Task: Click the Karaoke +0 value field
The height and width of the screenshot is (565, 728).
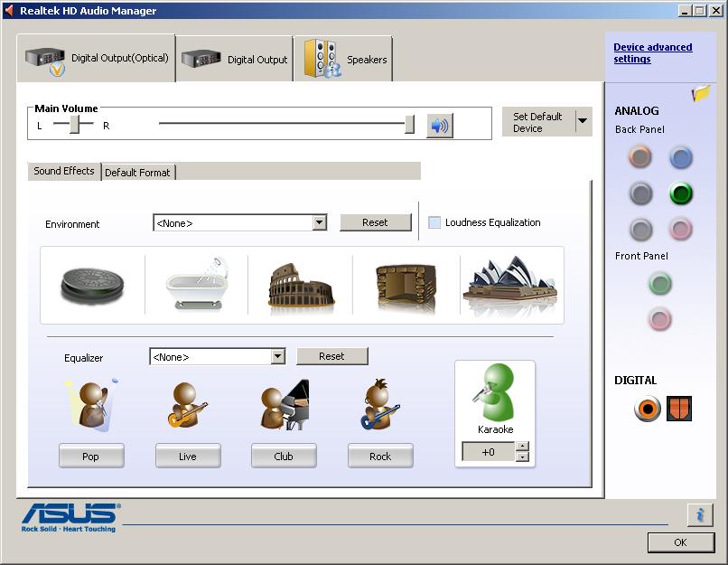Action: [x=489, y=452]
